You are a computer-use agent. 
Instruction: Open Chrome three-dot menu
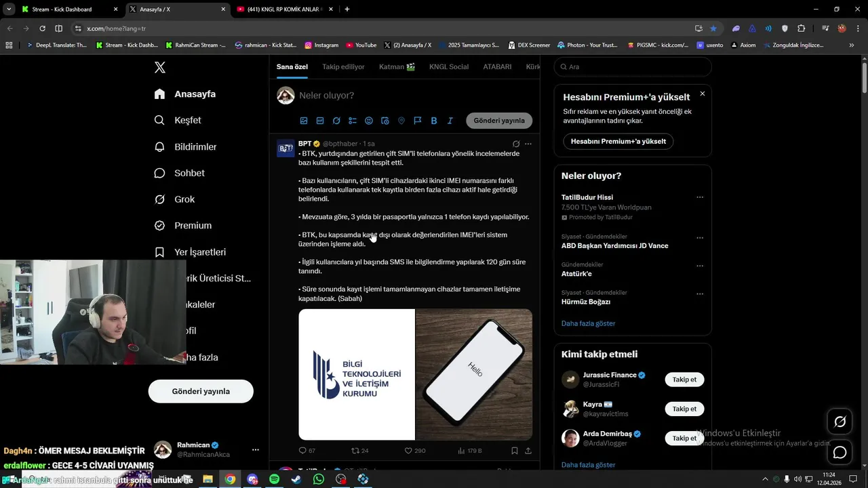click(857, 28)
